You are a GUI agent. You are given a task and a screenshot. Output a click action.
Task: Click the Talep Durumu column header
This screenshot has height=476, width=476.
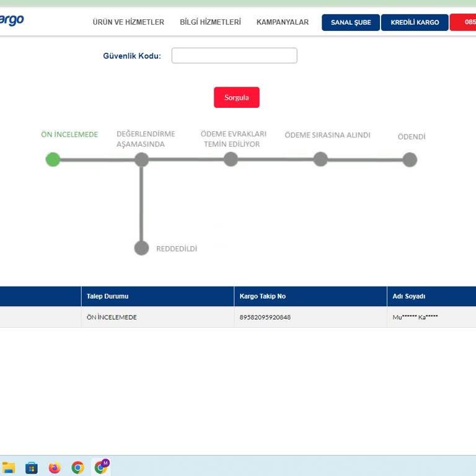(157, 296)
